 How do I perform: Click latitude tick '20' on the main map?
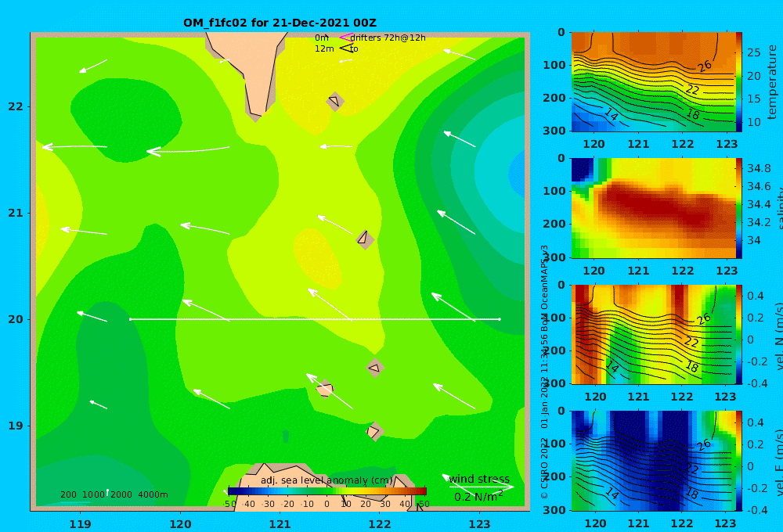point(16,319)
